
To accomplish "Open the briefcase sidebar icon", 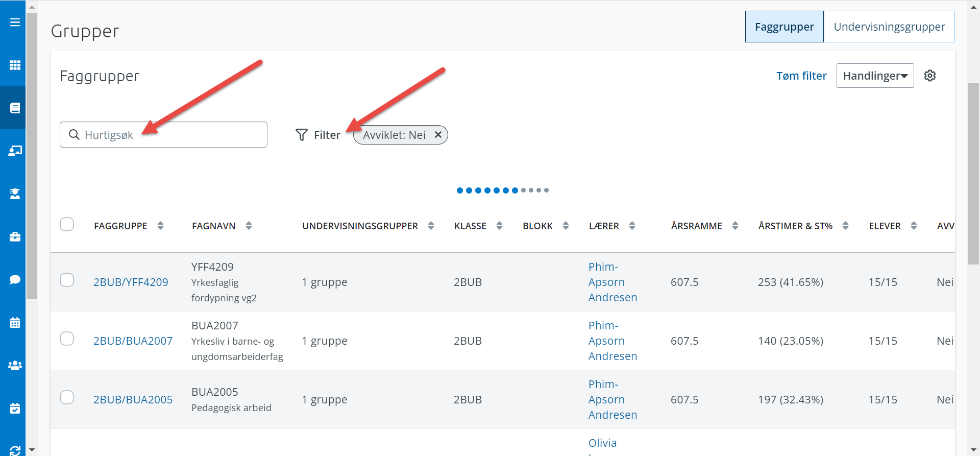I will click(15, 236).
